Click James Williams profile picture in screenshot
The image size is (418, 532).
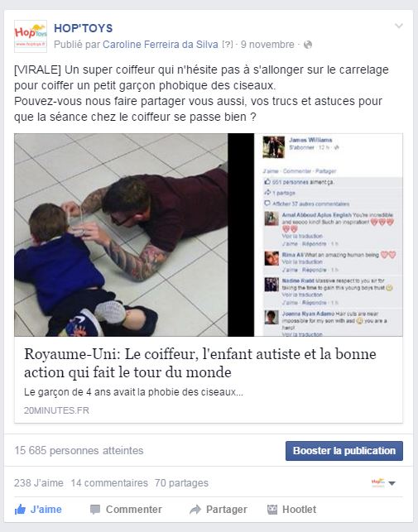pos(274,147)
